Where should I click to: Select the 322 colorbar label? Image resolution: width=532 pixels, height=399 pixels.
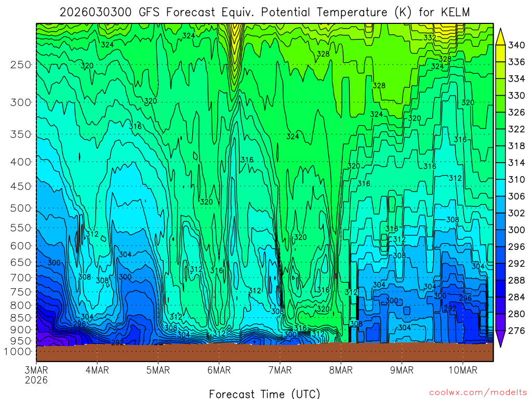click(516, 129)
